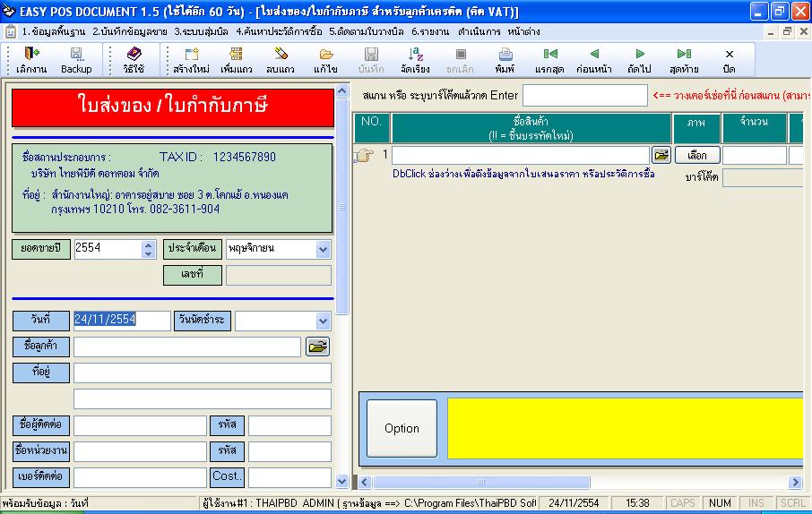Click the จำนวน quantity cell in row 1

755,155
